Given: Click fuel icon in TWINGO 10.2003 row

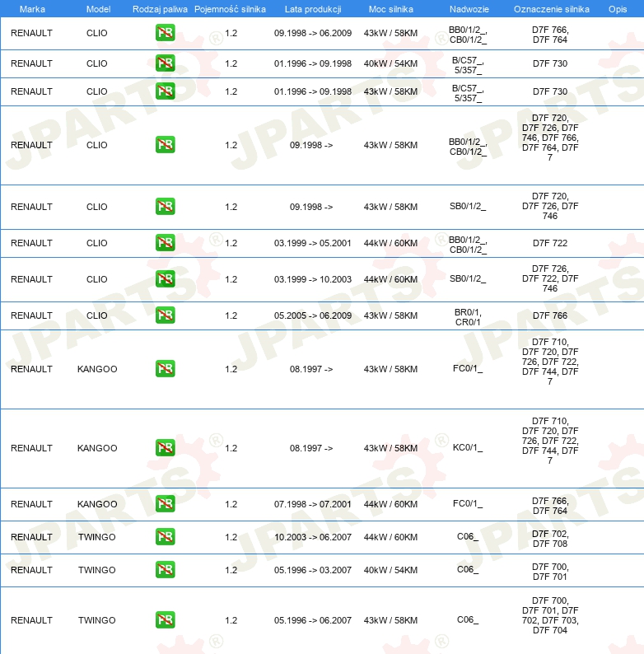Looking at the screenshot, I should 166,537.
